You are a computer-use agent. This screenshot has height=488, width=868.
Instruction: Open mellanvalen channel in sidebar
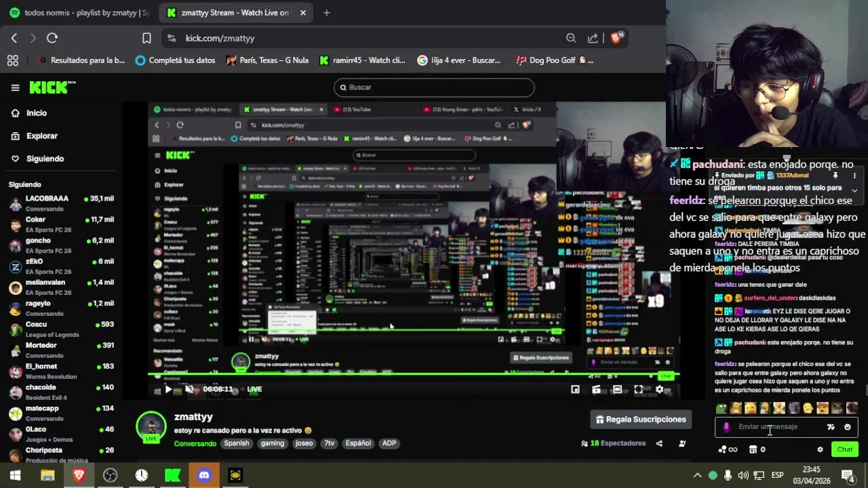[x=61, y=287]
